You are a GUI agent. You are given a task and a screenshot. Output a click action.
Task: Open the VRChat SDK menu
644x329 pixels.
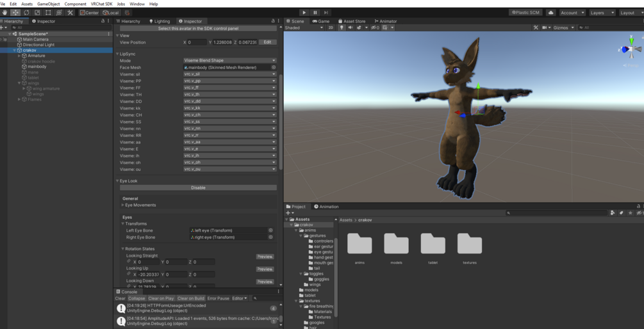click(101, 4)
